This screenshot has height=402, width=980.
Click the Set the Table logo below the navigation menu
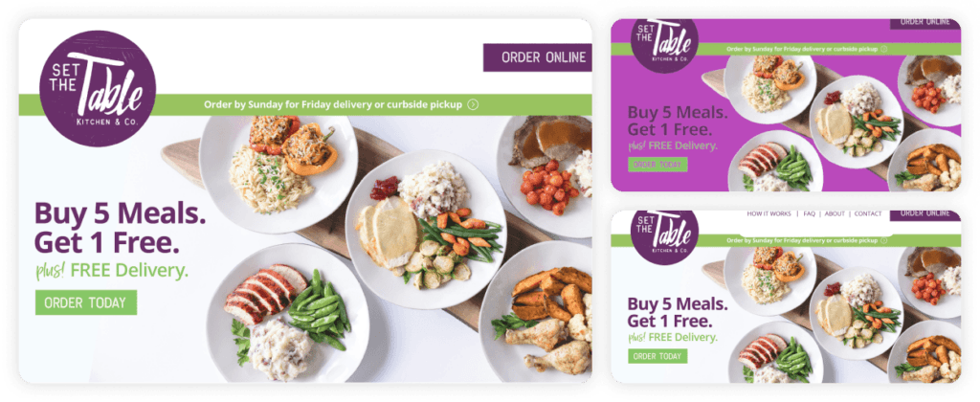pyautogui.click(x=665, y=237)
